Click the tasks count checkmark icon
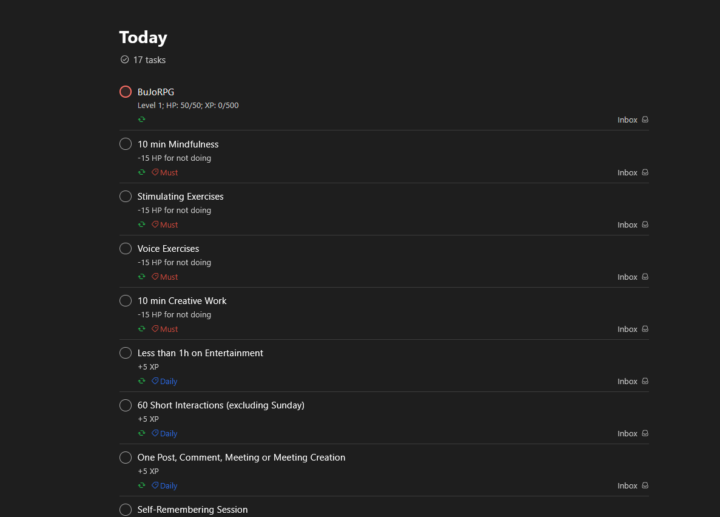Screen dimensions: 720x517 (124, 60)
